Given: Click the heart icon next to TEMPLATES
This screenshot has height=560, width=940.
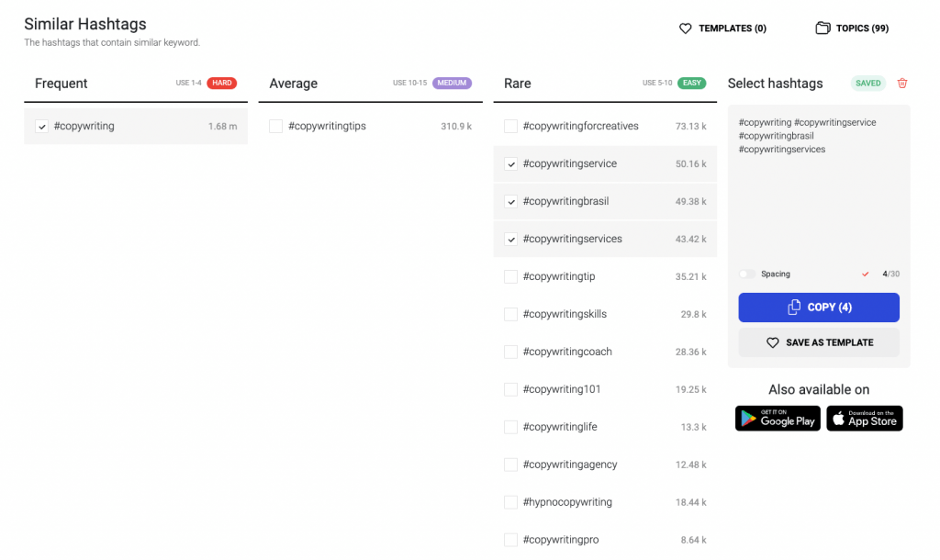Looking at the screenshot, I should pyautogui.click(x=685, y=28).
